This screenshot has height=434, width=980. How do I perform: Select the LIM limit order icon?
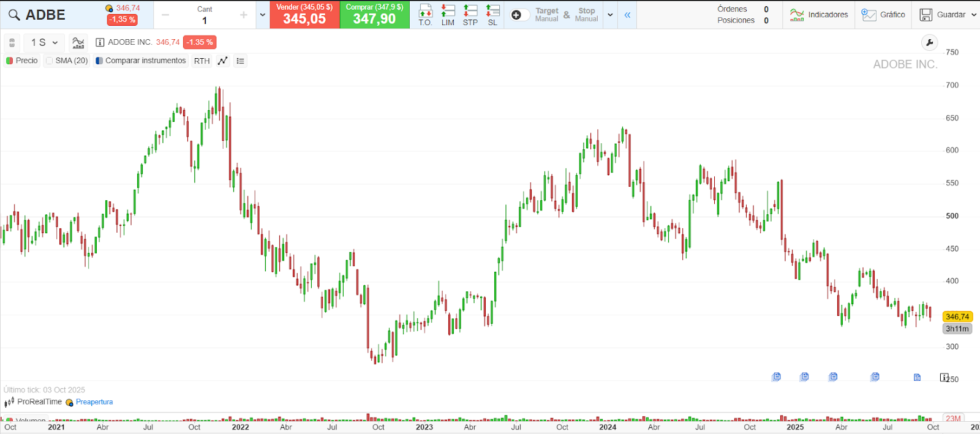(x=448, y=15)
